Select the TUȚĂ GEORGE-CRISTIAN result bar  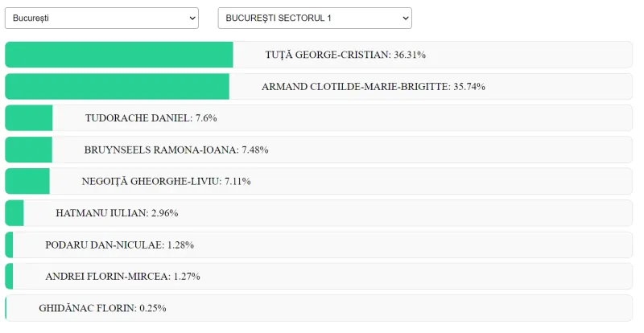point(319,55)
